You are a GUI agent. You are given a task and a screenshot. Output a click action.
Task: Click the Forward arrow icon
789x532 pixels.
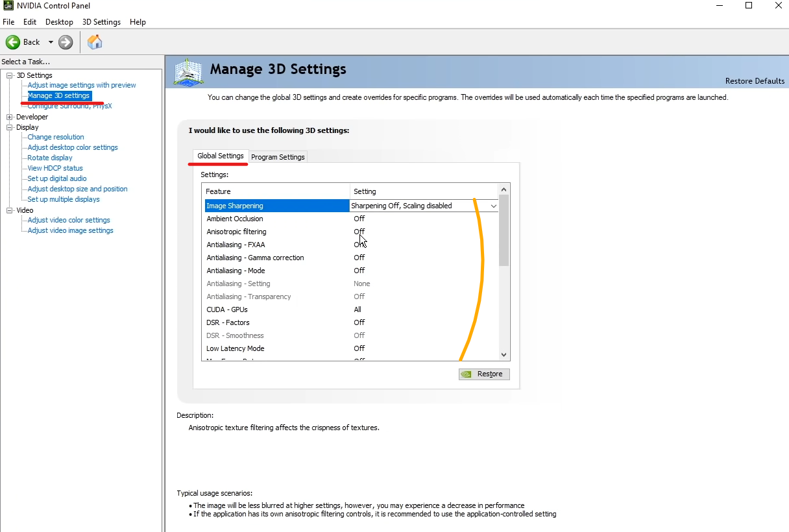pyautogui.click(x=66, y=42)
